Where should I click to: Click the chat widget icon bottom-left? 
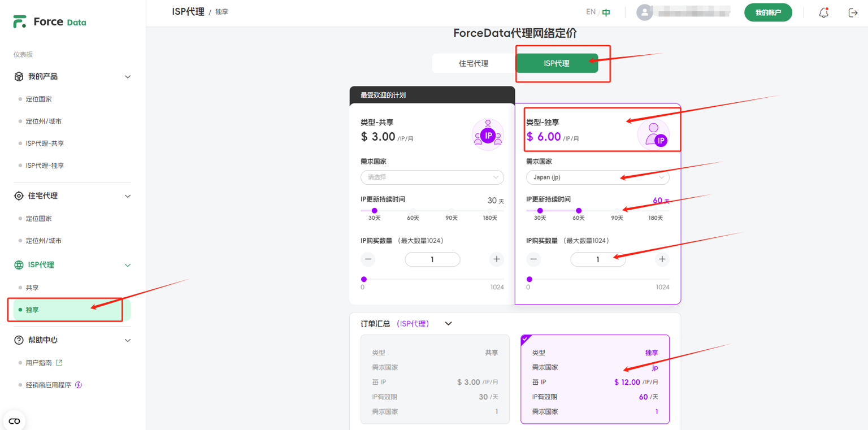14,420
